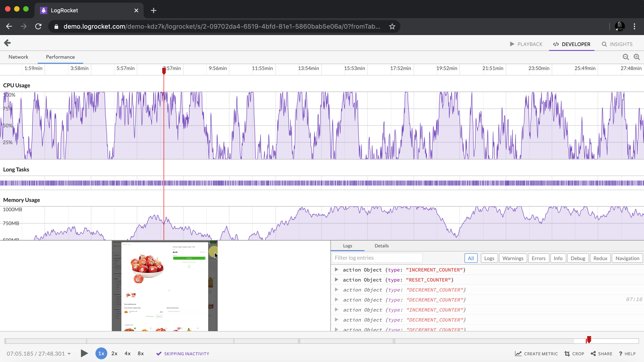
Task: Expand the INCREMENT_COUNTER action entry
Action: pos(336,269)
